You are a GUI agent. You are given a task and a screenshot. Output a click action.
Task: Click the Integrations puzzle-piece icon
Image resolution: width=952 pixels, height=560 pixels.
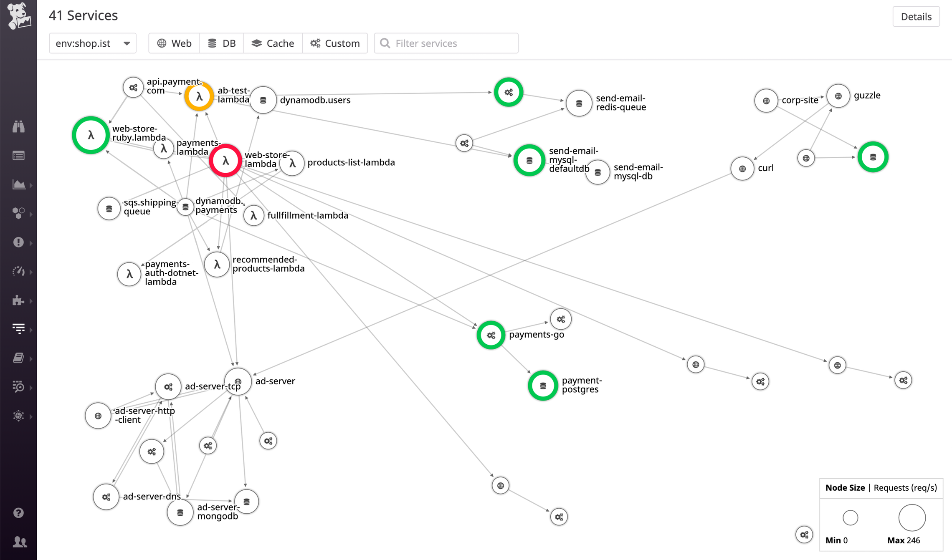[x=19, y=300]
